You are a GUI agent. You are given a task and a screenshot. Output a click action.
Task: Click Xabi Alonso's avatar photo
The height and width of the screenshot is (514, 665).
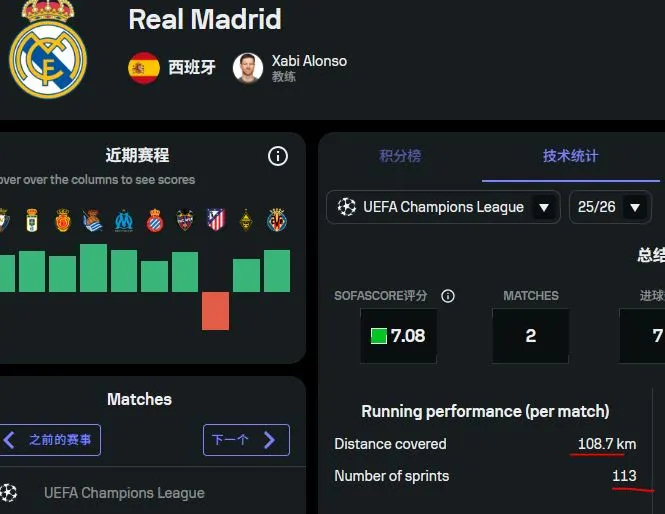click(x=247, y=68)
